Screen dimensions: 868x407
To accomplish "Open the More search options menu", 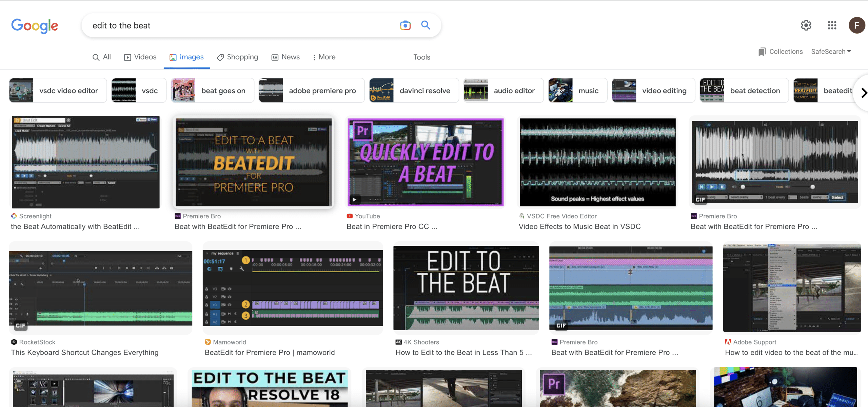I will pyautogui.click(x=324, y=57).
